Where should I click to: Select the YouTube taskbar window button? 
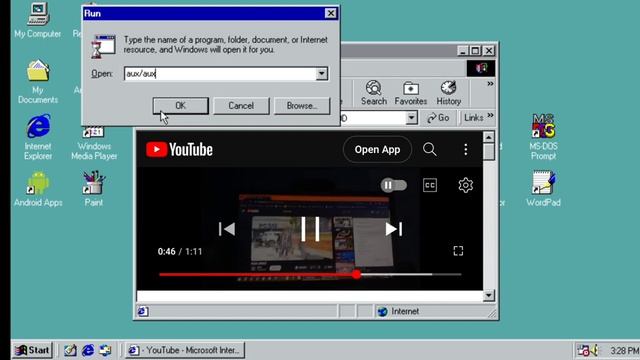(184, 350)
